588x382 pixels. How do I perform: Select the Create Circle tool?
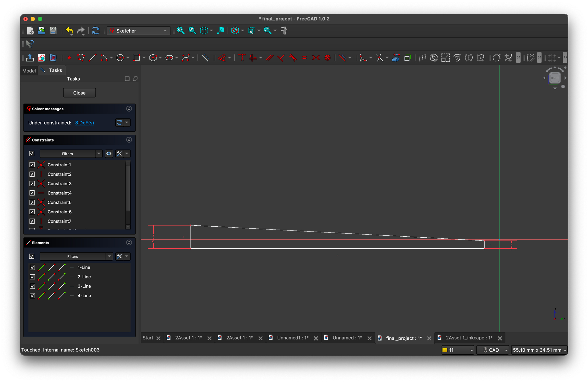(120, 58)
